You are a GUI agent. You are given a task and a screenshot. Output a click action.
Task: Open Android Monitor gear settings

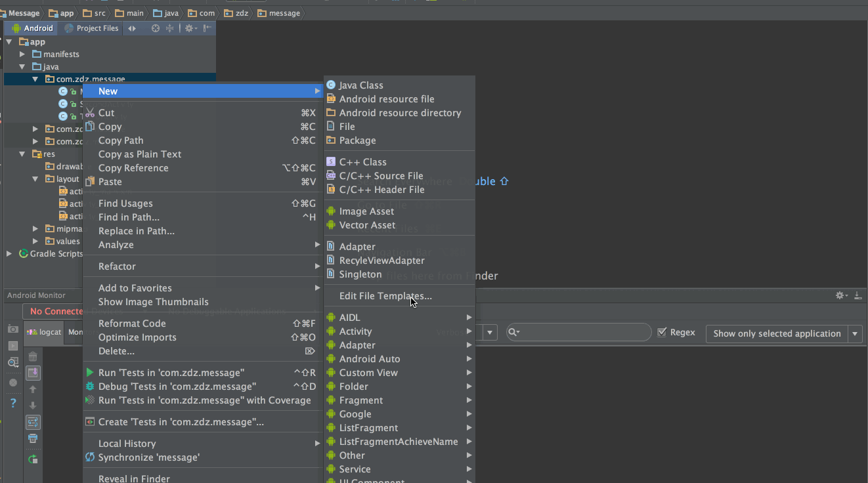(840, 296)
